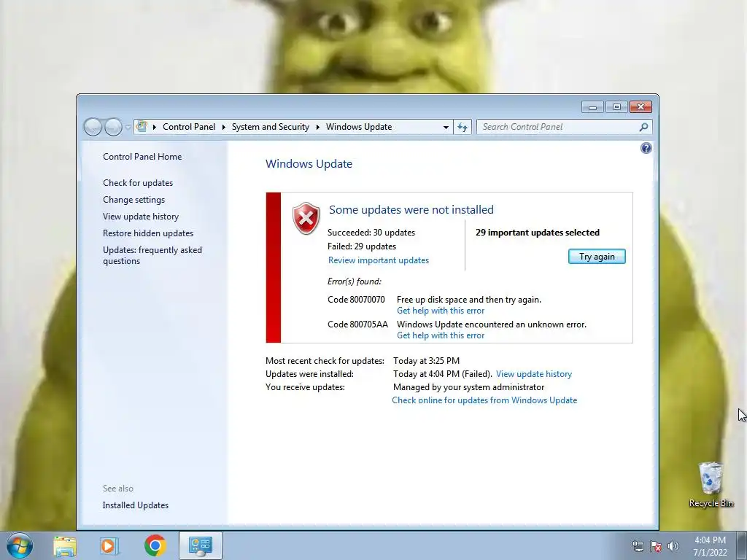Minimize the Windows Update window
Screen dimensions: 747x560
click(592, 107)
